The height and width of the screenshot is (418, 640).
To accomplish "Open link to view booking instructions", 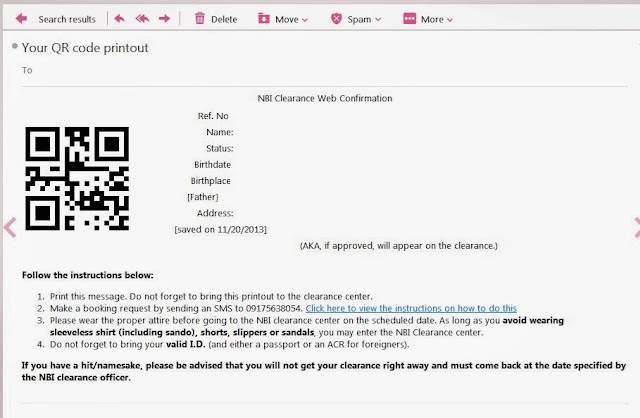I will 411,308.
